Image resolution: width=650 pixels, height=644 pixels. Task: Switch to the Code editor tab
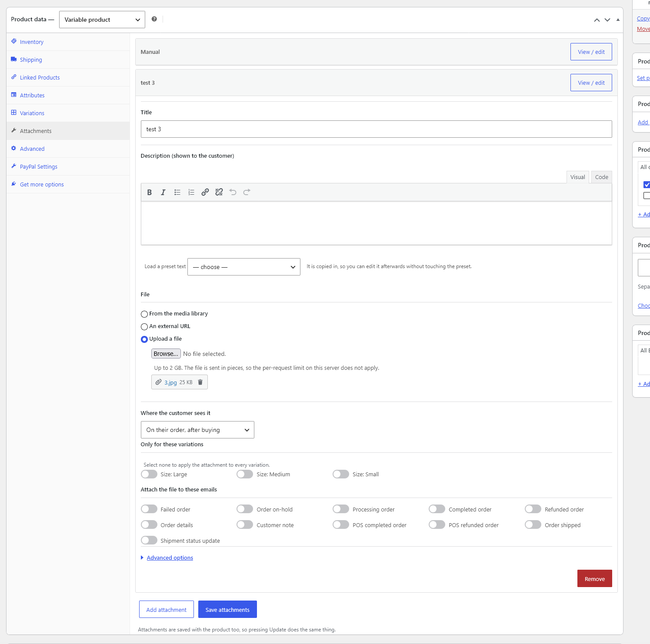602,177
